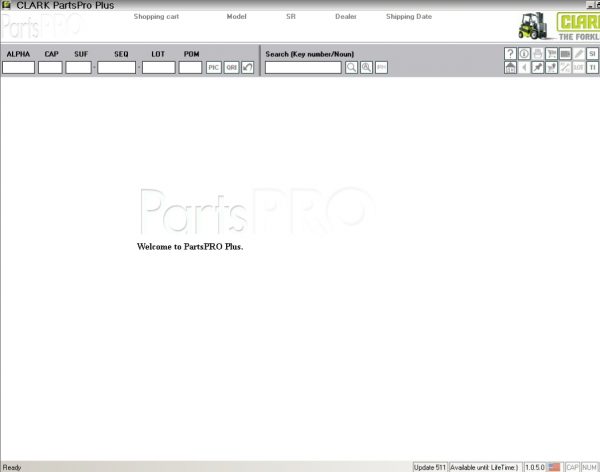Click the back arrow icon
600x472 pixels.
(x=524, y=68)
